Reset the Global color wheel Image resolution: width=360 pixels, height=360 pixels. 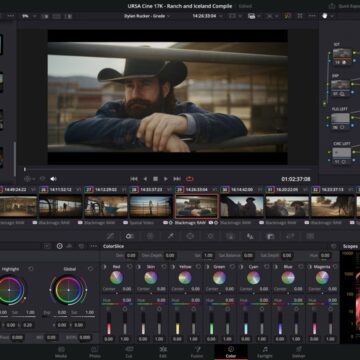[x=90, y=269]
